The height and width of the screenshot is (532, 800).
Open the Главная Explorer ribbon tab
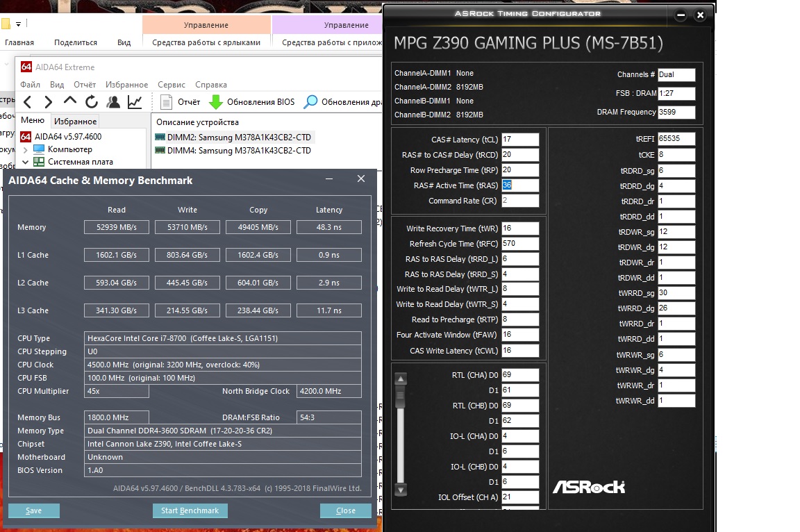(19, 42)
